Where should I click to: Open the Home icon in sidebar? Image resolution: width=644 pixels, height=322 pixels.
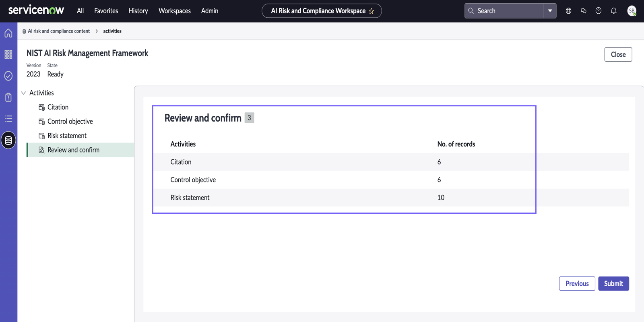coord(8,33)
